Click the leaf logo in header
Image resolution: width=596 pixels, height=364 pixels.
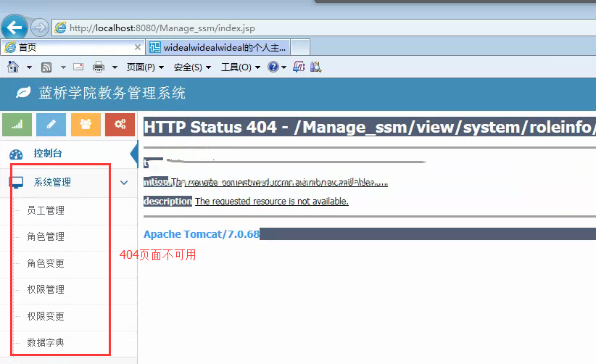(22, 92)
